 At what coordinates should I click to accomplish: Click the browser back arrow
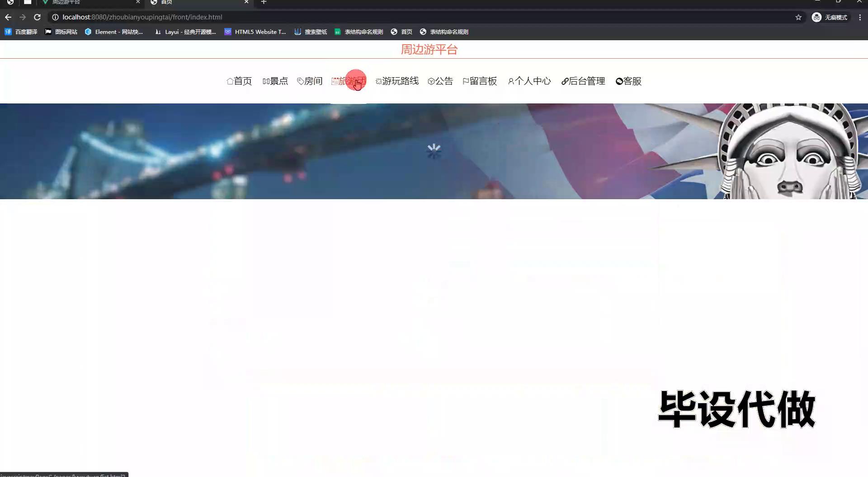(x=8, y=17)
